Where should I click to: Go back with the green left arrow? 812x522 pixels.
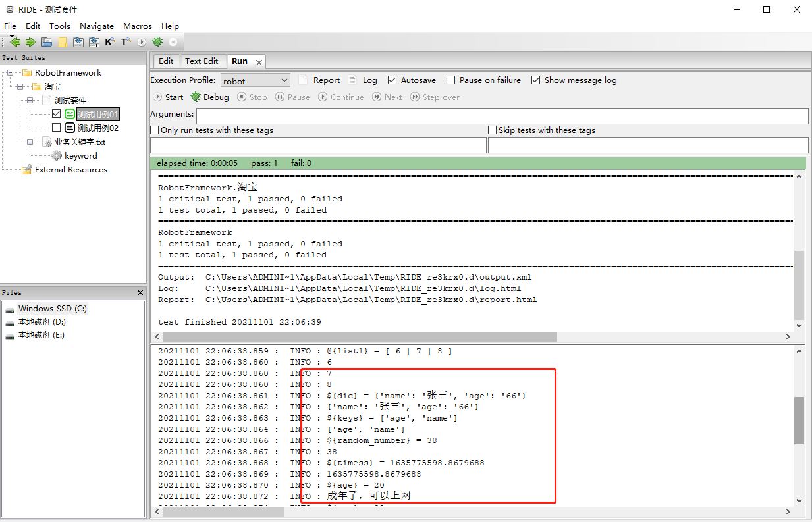tap(15, 42)
